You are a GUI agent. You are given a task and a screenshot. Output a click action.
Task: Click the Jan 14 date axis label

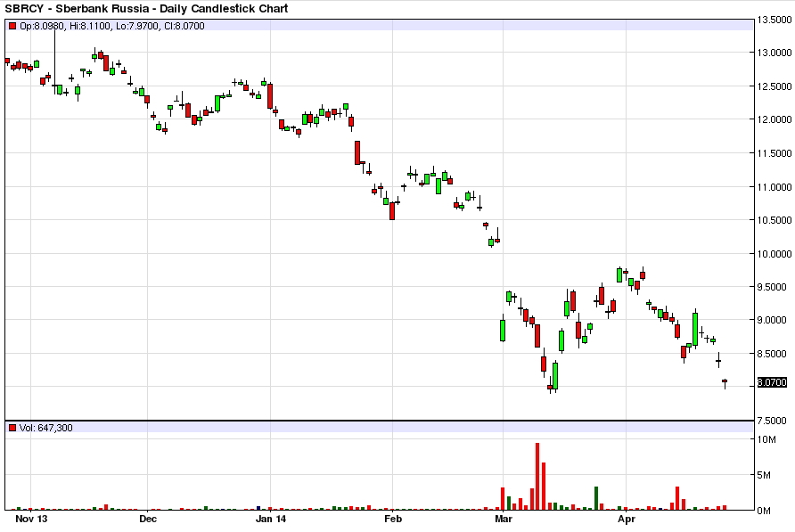click(271, 519)
